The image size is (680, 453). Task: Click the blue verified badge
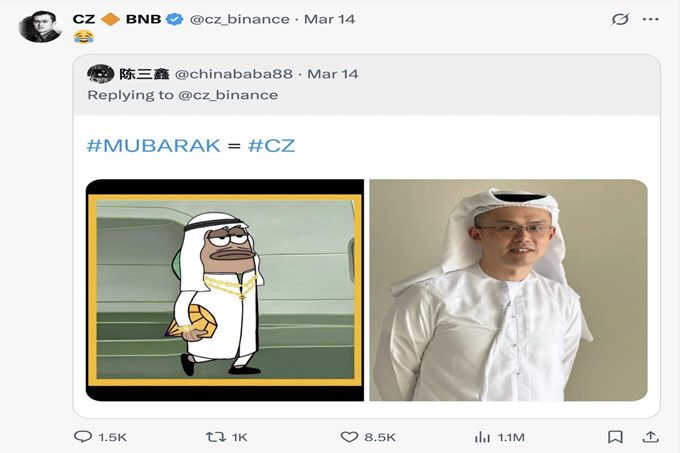pos(175,19)
